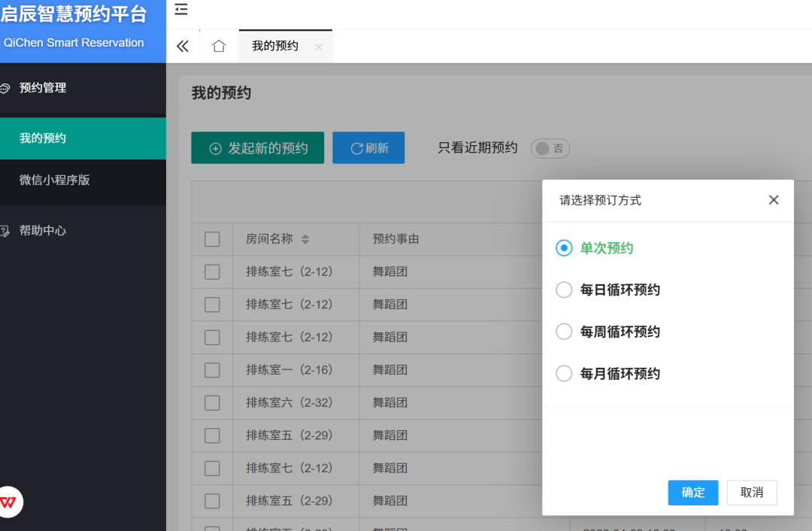812x531 pixels.
Task: Sort by 房间名称 column arrows
Action: pyautogui.click(x=305, y=239)
